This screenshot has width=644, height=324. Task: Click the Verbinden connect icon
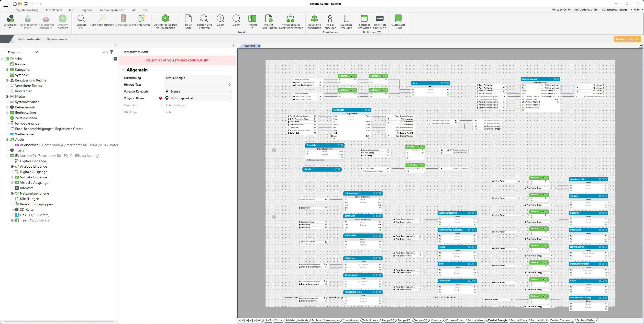pyautogui.click(x=10, y=19)
